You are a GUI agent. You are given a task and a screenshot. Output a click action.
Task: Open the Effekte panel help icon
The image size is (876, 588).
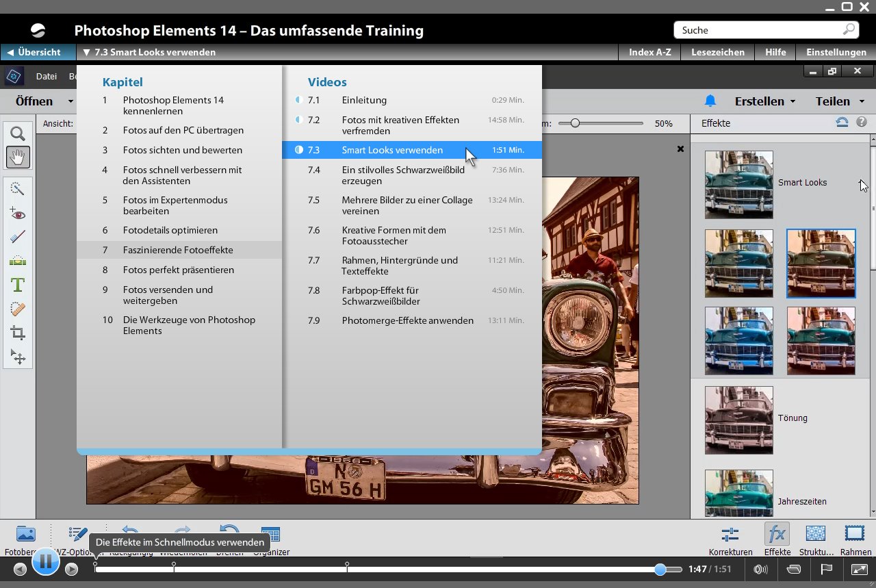pyautogui.click(x=862, y=123)
